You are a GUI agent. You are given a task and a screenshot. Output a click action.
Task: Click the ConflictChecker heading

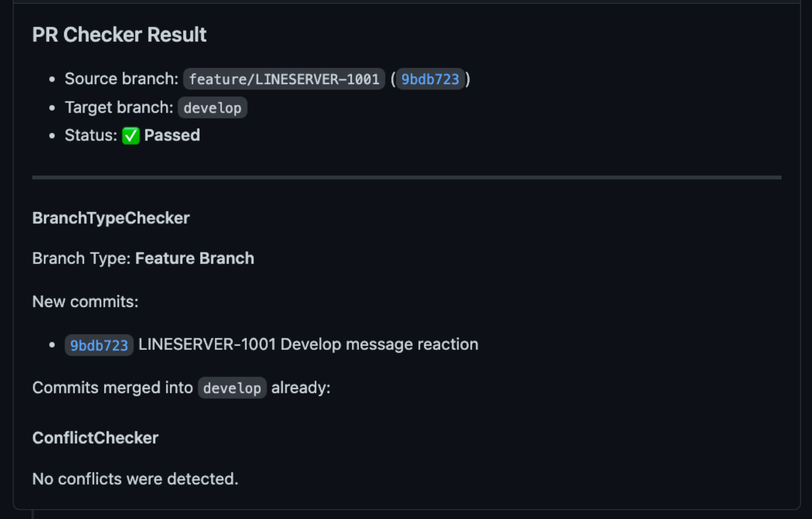[x=96, y=438]
